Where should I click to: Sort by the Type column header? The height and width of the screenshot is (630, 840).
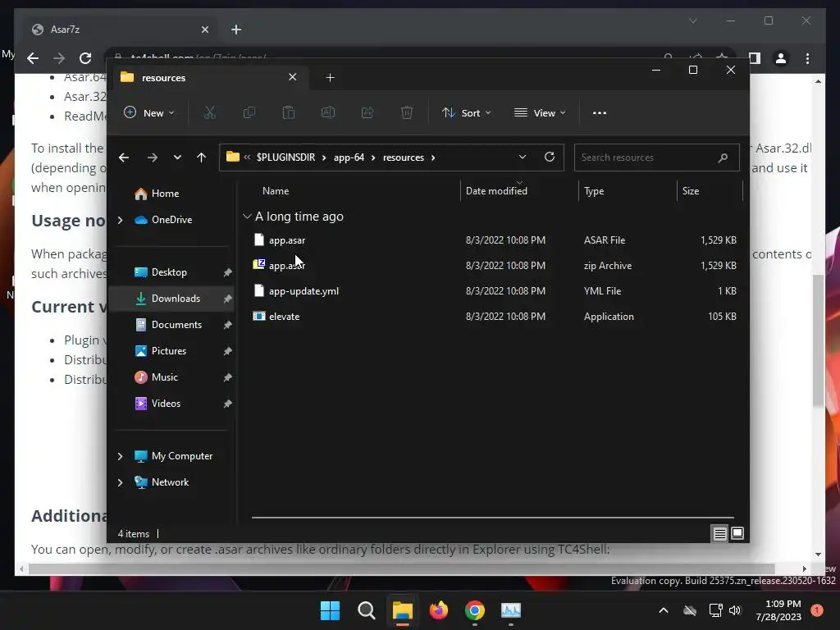click(x=594, y=190)
